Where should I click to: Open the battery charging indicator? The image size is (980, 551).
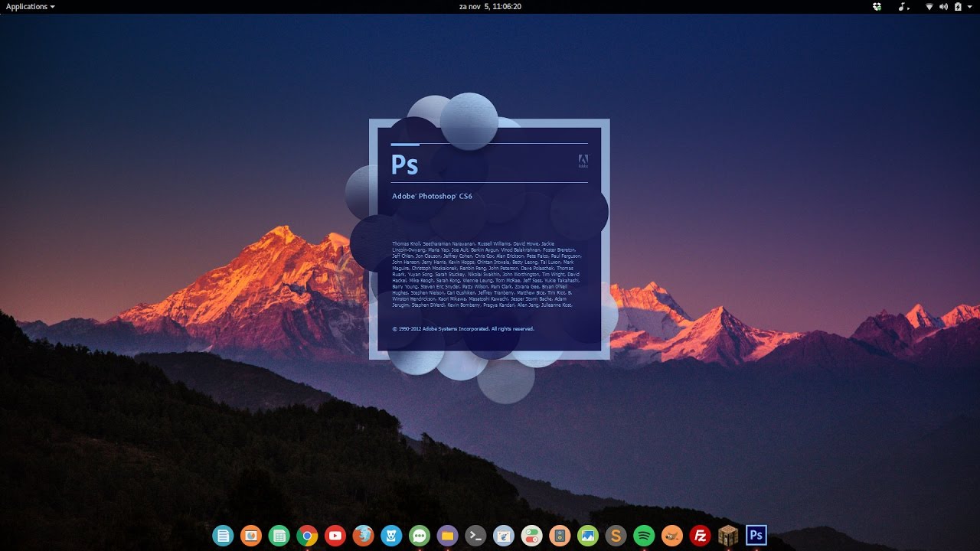(x=957, y=6)
